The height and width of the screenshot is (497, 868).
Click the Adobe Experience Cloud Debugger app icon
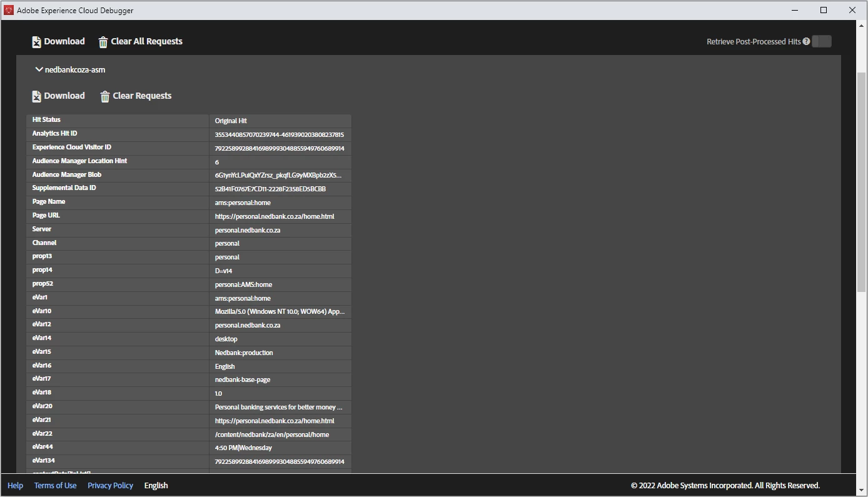click(9, 10)
